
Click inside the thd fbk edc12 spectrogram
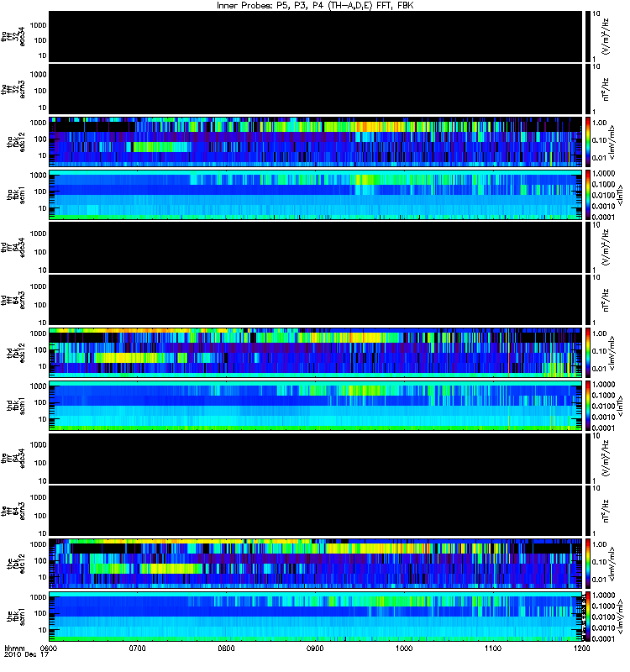tap(316, 352)
